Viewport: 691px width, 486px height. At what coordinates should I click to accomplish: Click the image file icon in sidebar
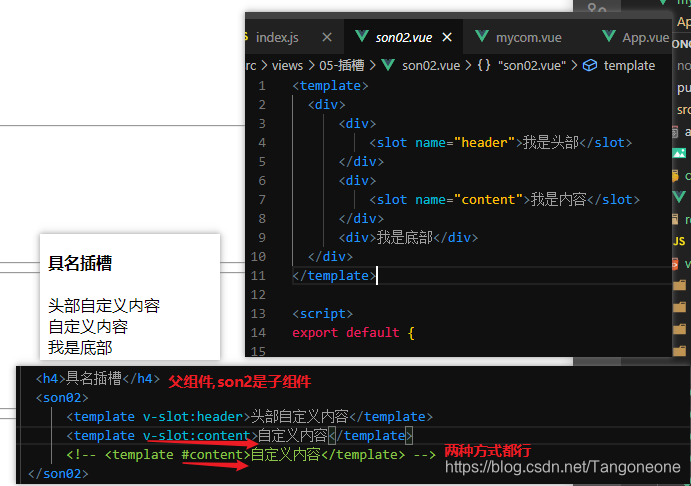679,153
